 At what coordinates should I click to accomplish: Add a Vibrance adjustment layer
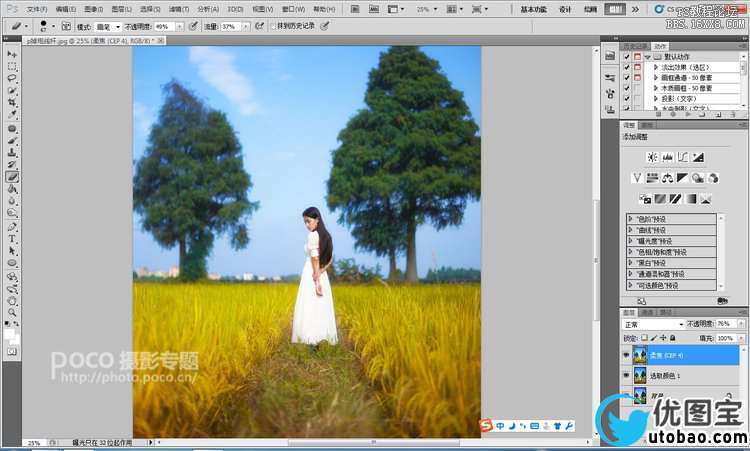tap(637, 178)
